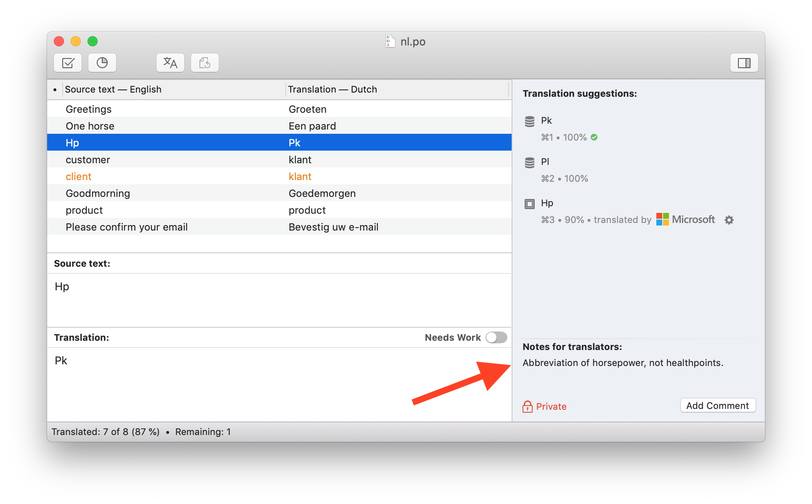The height and width of the screenshot is (504, 812).
Task: Close the window with red button
Action: pyautogui.click(x=59, y=41)
